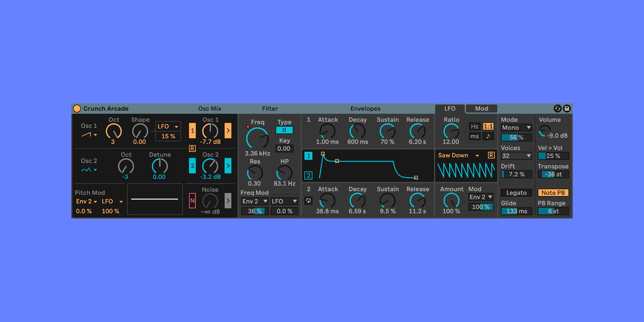The height and width of the screenshot is (322, 644).
Task: Toggle the Note PB button
Action: click(553, 193)
